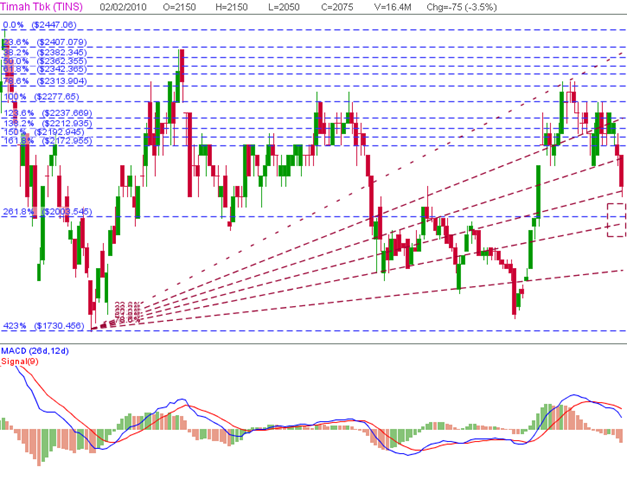
Task: Click the Timah Tbk (TINS) chart title
Action: point(42,7)
